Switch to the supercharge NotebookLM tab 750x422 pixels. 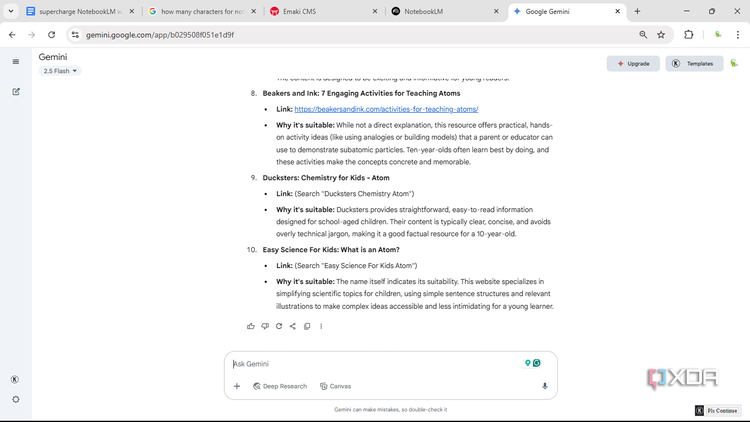pos(80,11)
